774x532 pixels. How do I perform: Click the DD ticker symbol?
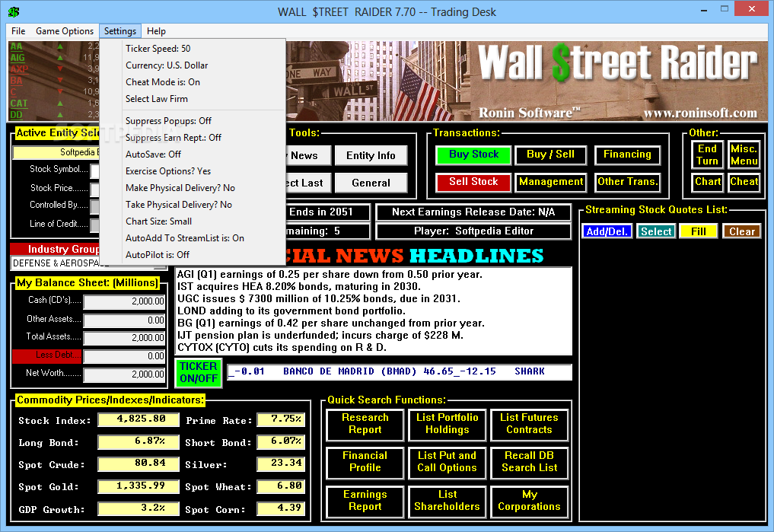(16, 114)
